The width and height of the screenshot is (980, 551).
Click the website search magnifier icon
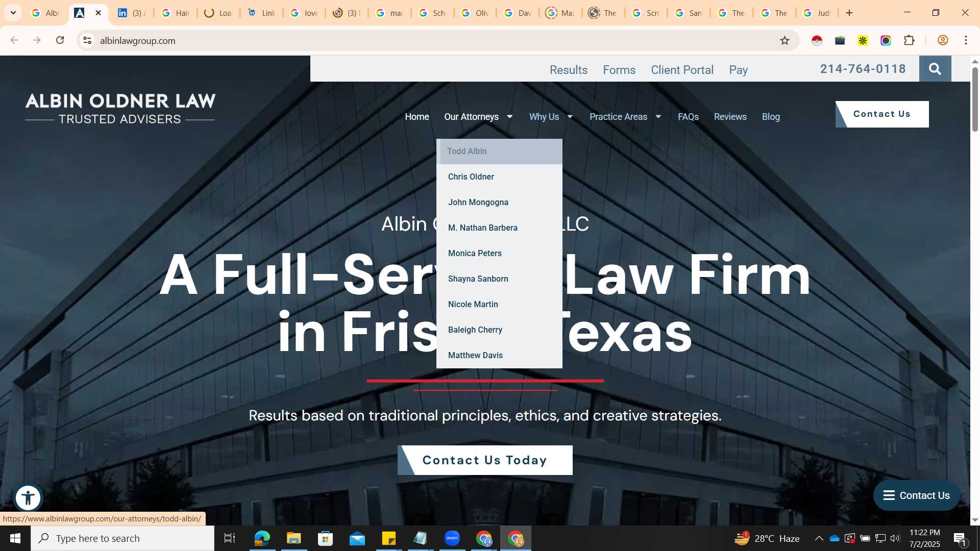(x=935, y=69)
